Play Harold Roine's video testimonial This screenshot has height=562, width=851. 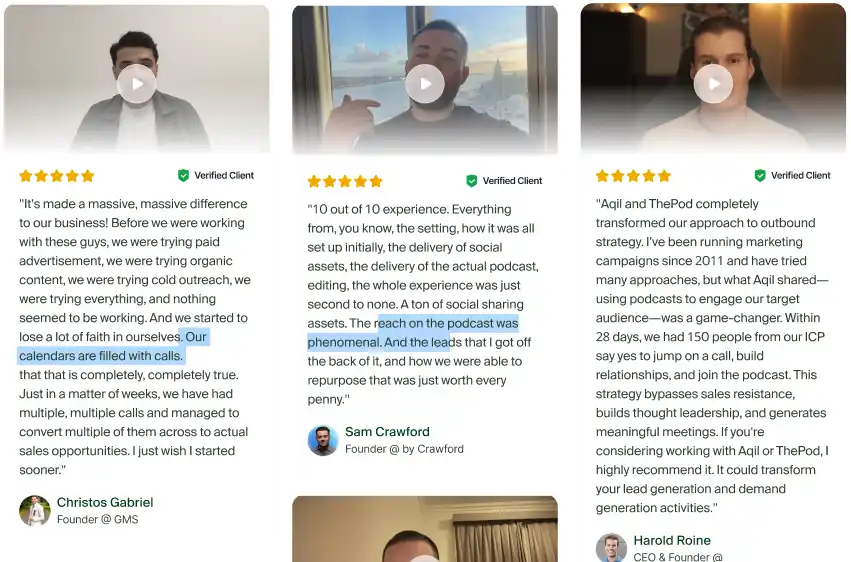pos(713,84)
